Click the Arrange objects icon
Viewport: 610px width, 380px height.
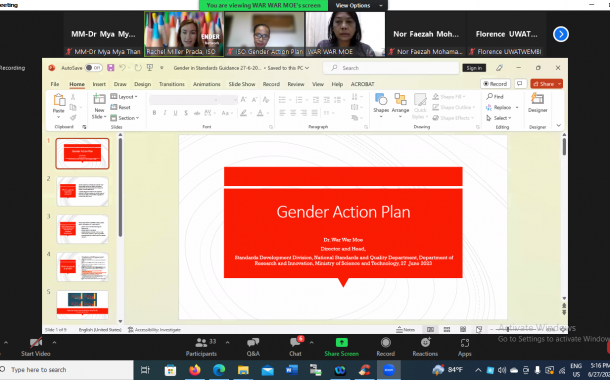point(400,100)
